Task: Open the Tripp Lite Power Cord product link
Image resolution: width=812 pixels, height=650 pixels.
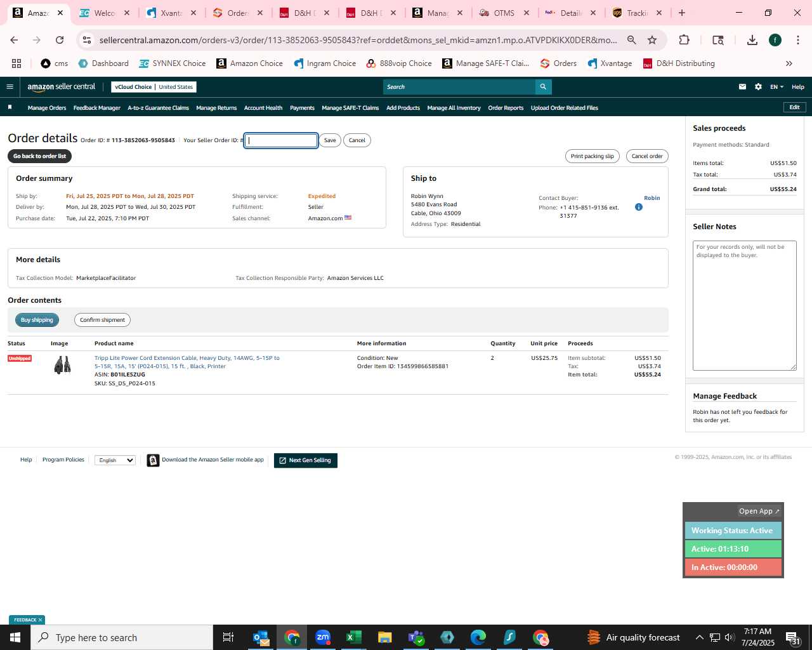Action: point(187,362)
